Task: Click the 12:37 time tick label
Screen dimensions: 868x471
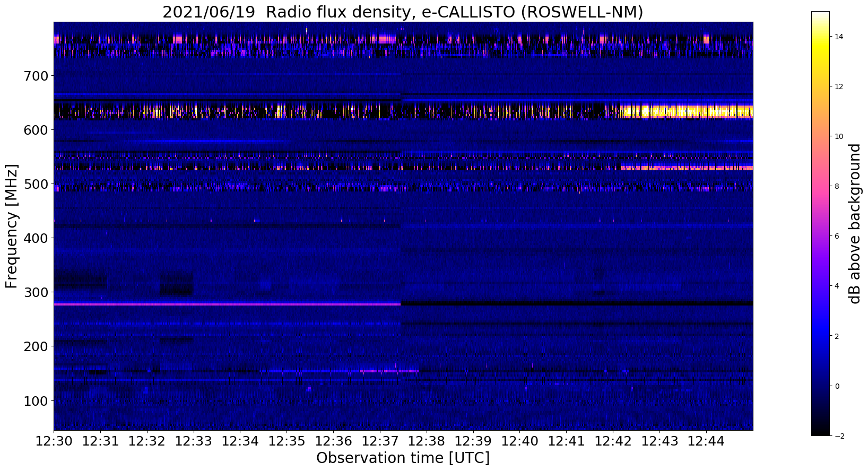Action: pos(380,441)
